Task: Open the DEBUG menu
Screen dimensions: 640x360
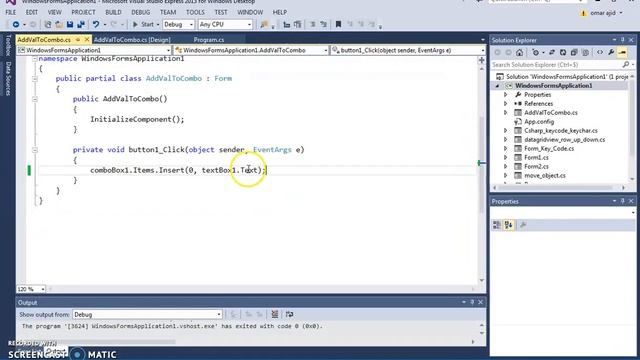Action: [140, 12]
